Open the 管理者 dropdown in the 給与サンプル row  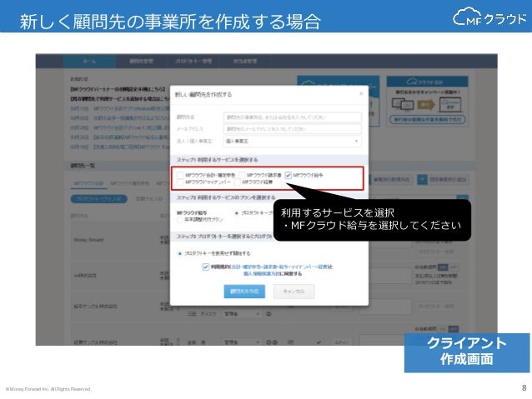click(x=242, y=314)
